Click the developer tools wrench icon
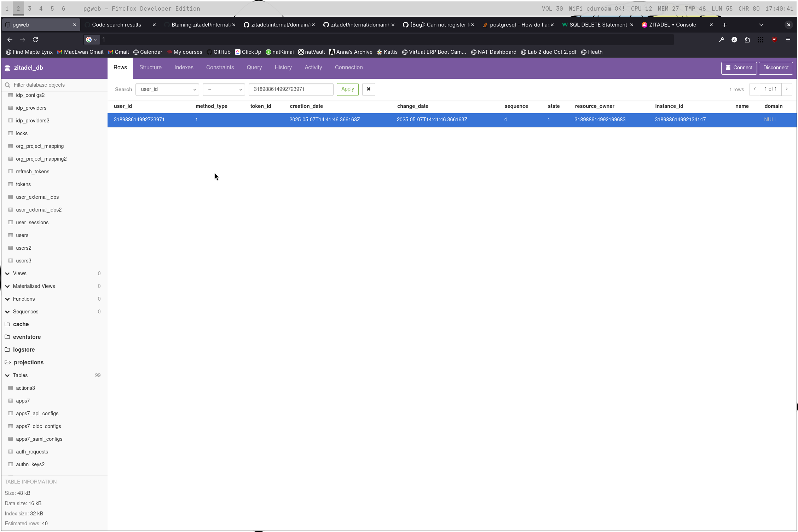The width and height of the screenshot is (798, 532). pos(721,40)
